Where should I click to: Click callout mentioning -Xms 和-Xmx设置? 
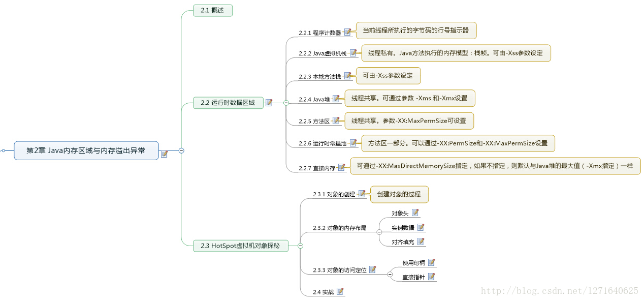(x=410, y=98)
